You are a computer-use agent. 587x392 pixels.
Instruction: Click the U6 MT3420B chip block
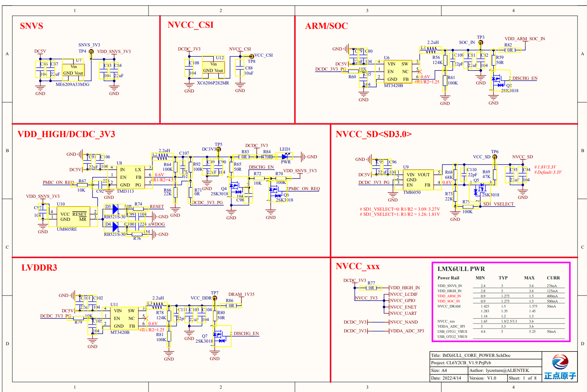pos(398,71)
